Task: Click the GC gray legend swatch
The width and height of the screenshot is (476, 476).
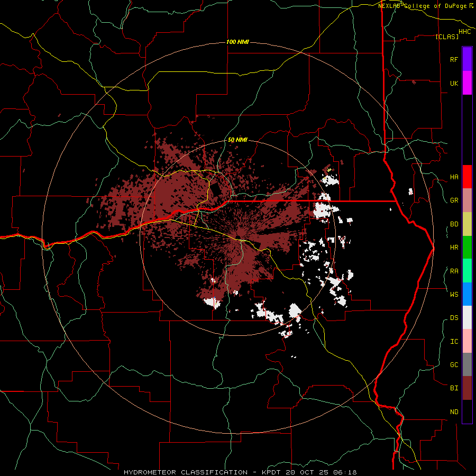Action: click(467, 364)
